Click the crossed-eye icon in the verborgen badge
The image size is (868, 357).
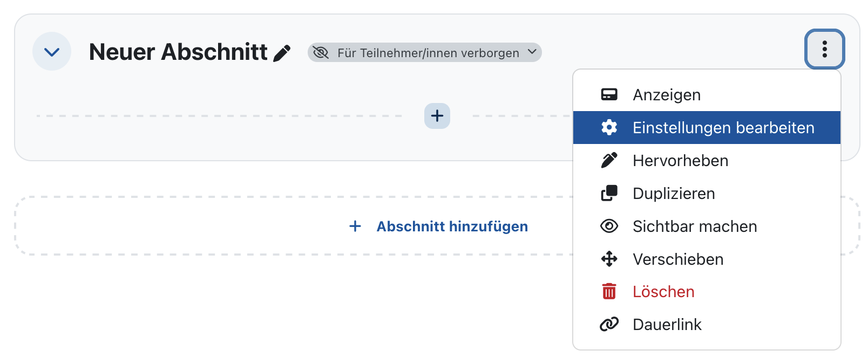click(x=321, y=52)
